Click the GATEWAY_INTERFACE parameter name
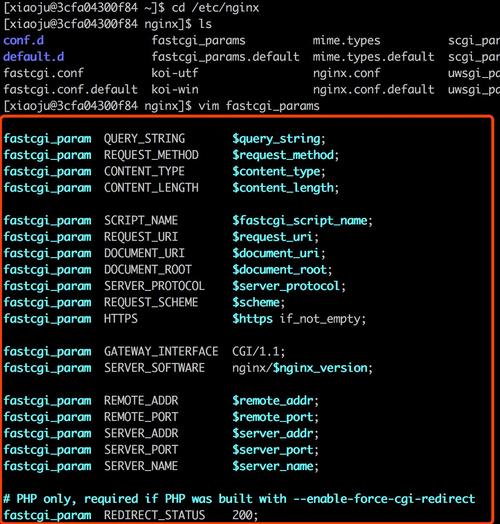 tap(161, 352)
